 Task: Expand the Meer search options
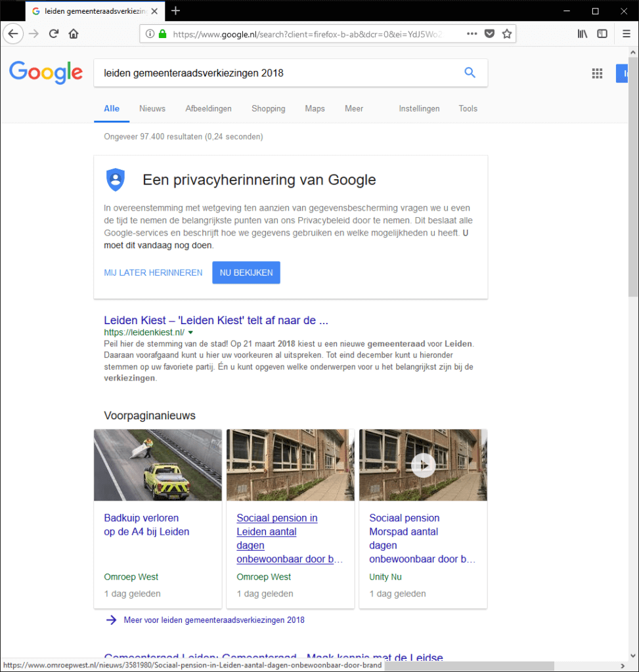(354, 109)
